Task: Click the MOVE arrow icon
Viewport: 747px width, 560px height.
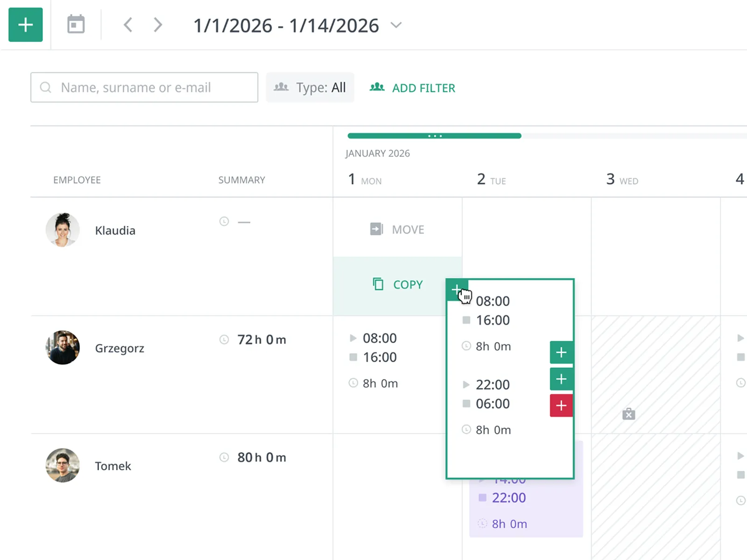Action: [377, 229]
